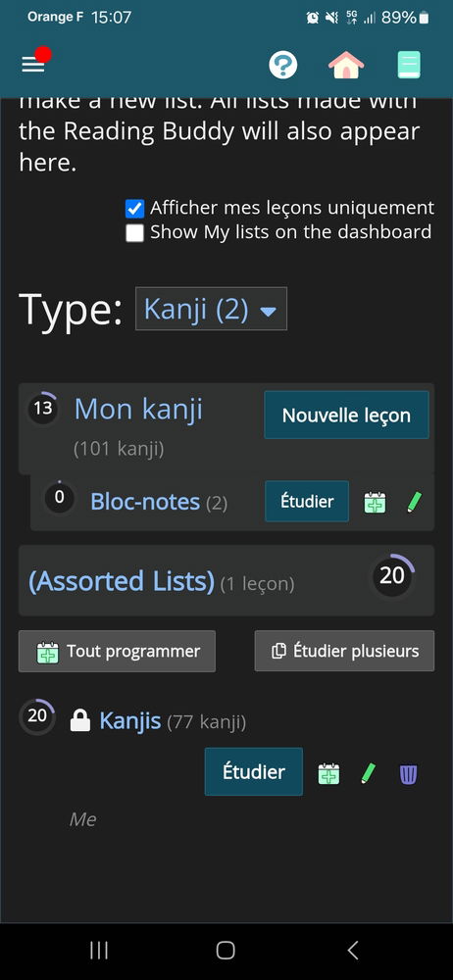Go to home via the house icon

click(346, 65)
